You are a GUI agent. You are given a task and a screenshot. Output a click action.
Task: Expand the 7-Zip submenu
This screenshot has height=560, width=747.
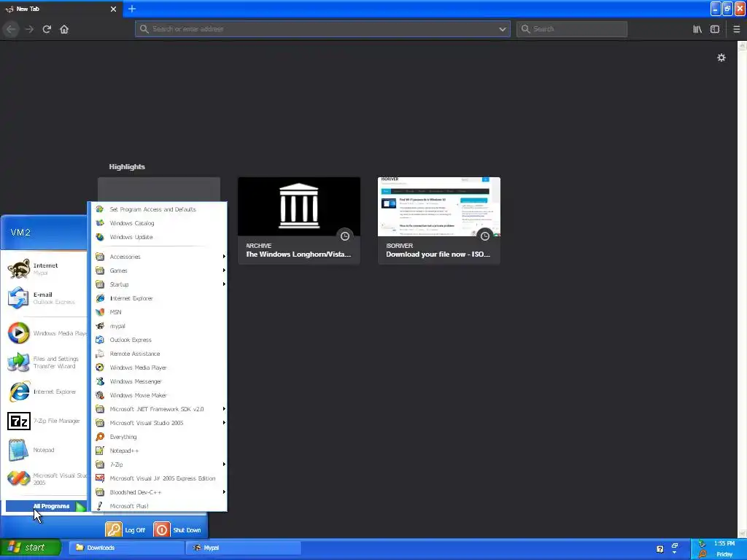159,464
